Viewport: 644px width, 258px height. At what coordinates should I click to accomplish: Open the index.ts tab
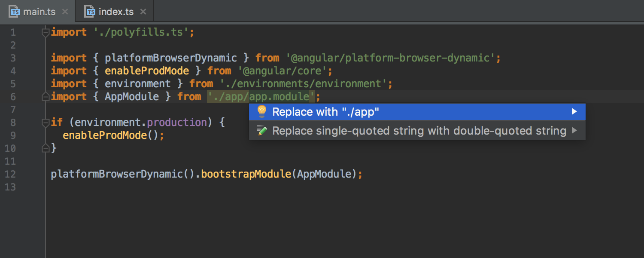pyautogui.click(x=114, y=11)
